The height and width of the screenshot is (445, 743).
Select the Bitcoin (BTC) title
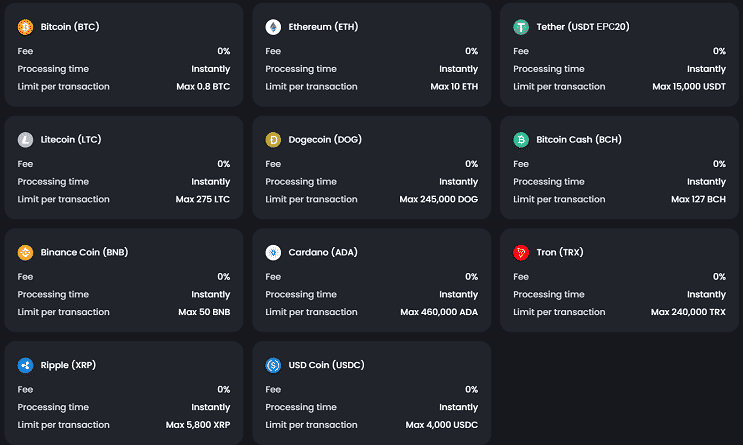coord(70,27)
